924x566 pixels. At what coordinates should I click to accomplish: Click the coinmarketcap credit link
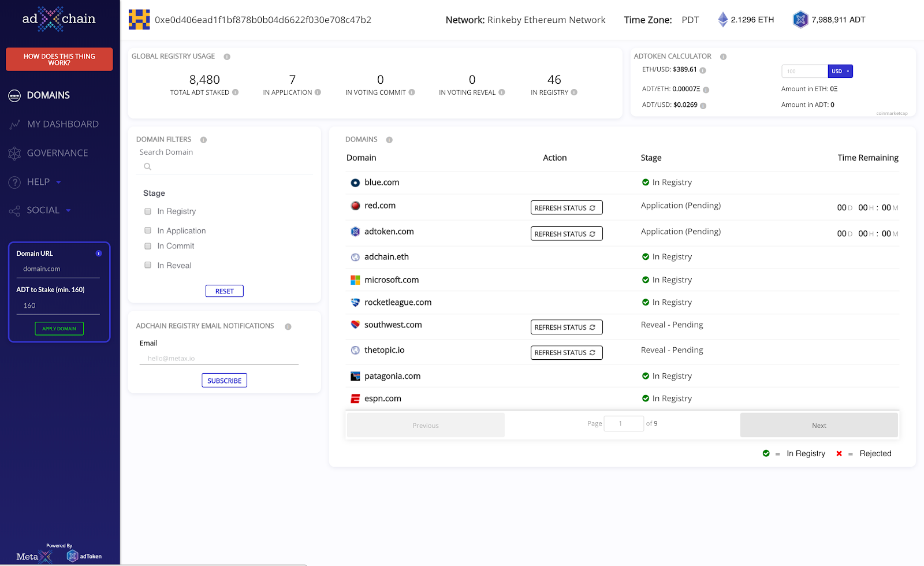pyautogui.click(x=892, y=114)
